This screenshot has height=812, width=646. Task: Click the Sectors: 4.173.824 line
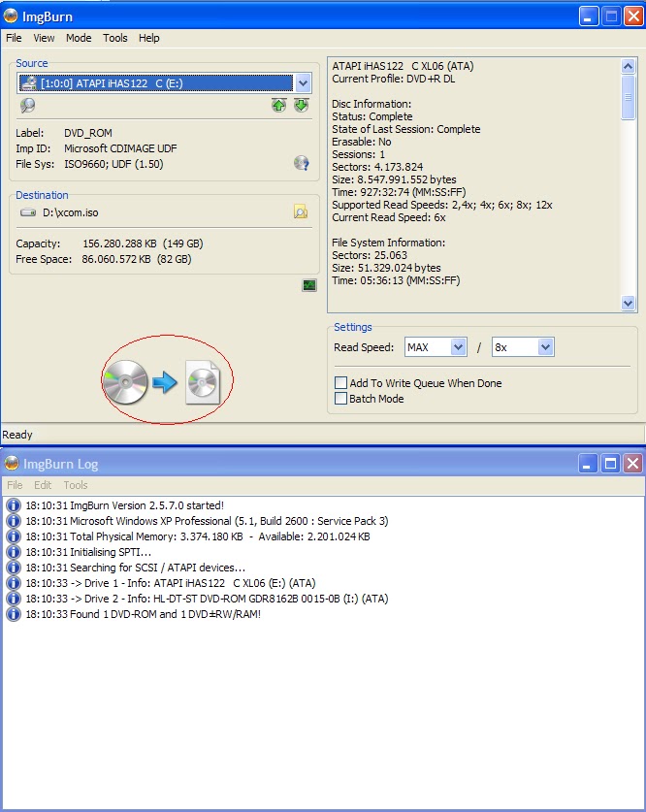[377, 167]
